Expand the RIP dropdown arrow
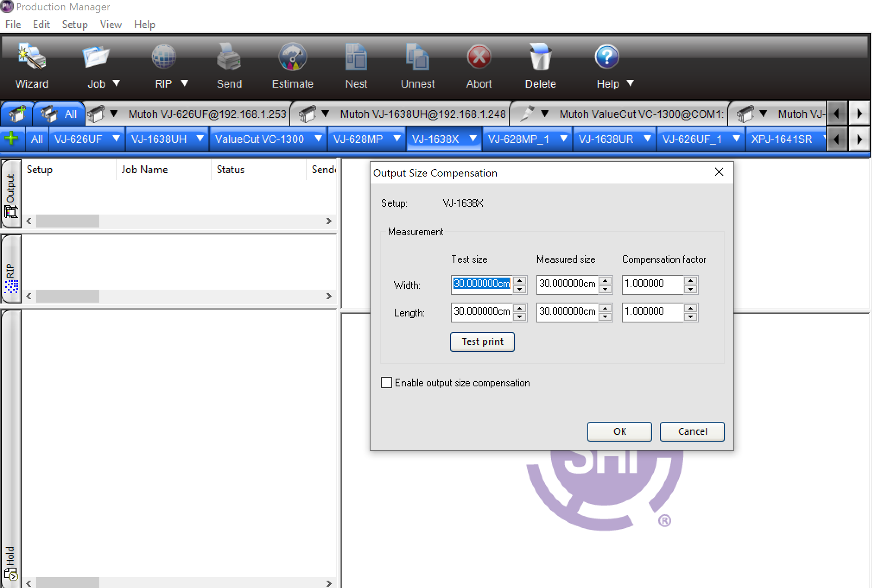 [184, 83]
